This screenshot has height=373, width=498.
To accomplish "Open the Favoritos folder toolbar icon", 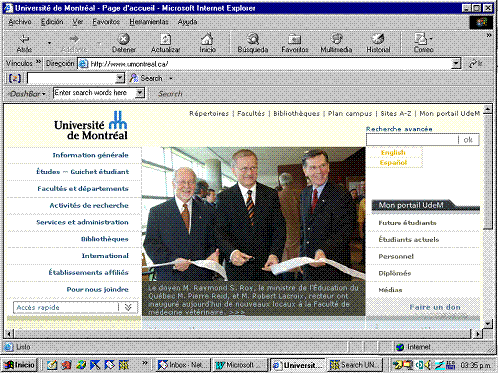I will coord(295,39).
